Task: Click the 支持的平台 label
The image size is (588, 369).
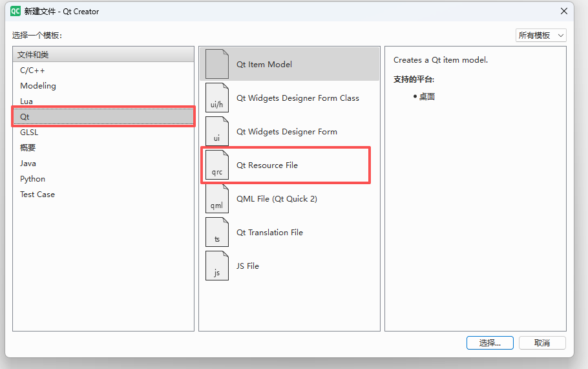Action: click(x=414, y=79)
